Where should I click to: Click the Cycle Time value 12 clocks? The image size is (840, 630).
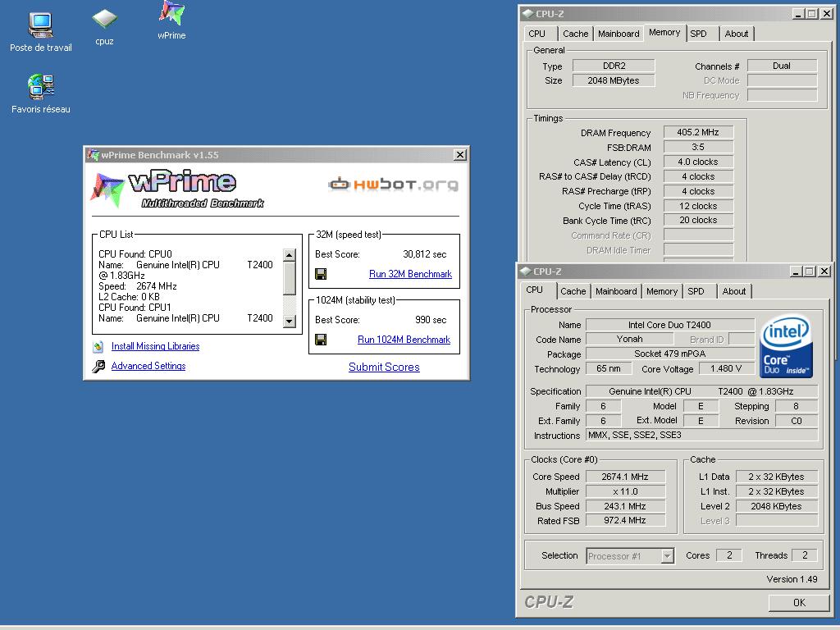[x=698, y=206]
